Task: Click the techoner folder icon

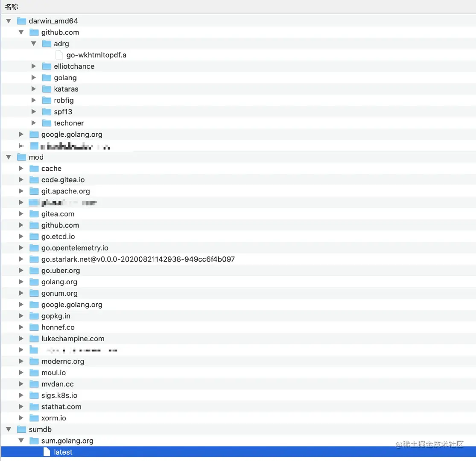Action: pos(47,123)
